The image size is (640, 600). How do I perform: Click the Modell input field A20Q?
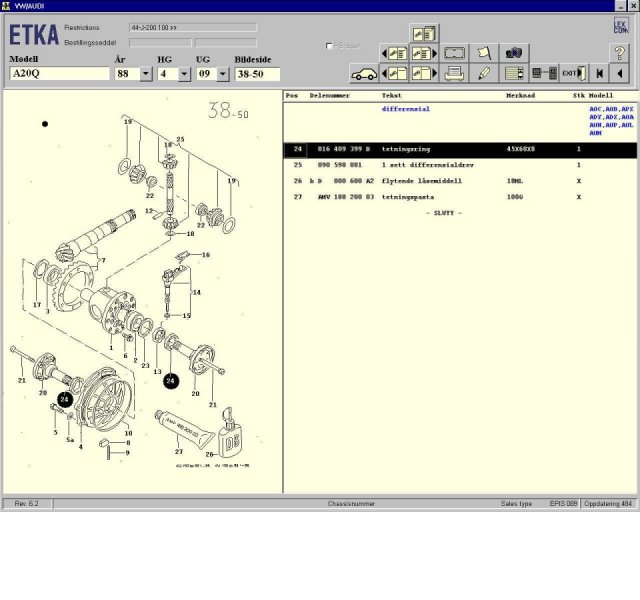59,74
